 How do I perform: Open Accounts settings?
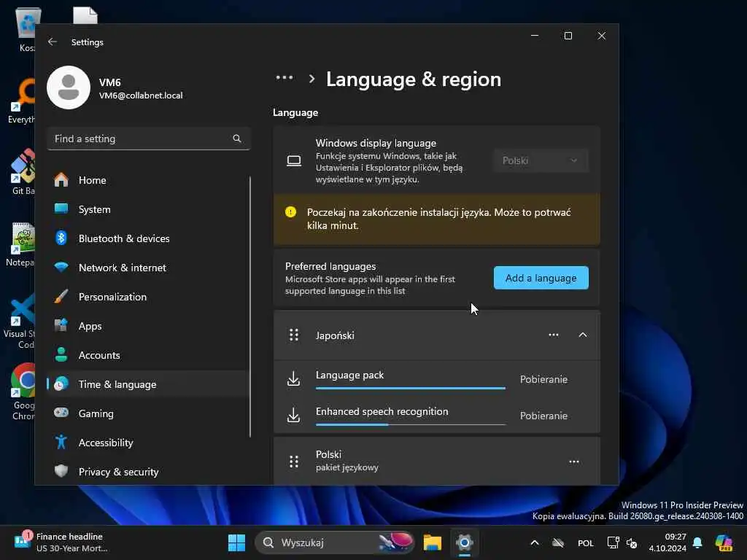click(148, 355)
